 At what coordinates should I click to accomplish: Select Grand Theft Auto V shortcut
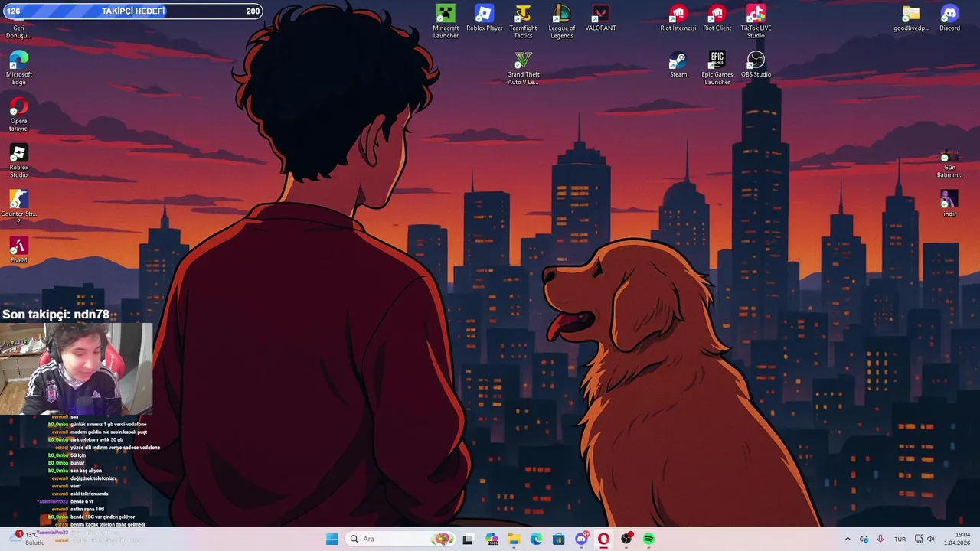[523, 68]
